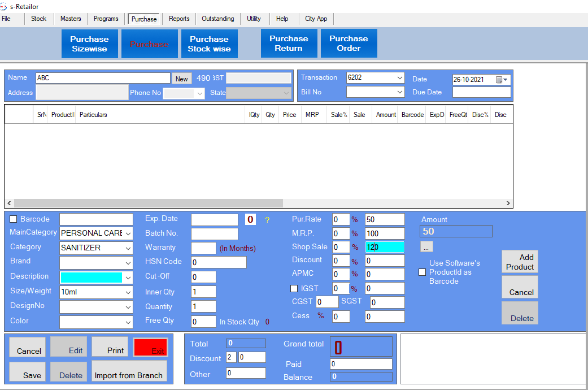Tick the IGST checkbox

coord(294,289)
